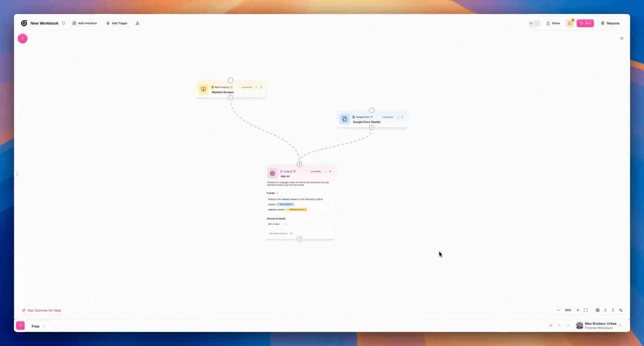The height and width of the screenshot is (346, 644).
Task: Click the Google Docs Reader node icon
Action: click(x=345, y=119)
